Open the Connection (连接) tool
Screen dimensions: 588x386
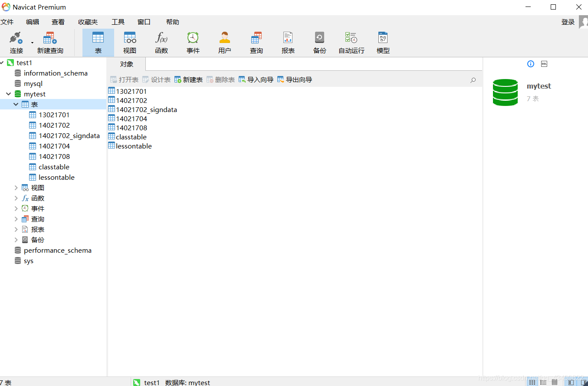tap(16, 43)
